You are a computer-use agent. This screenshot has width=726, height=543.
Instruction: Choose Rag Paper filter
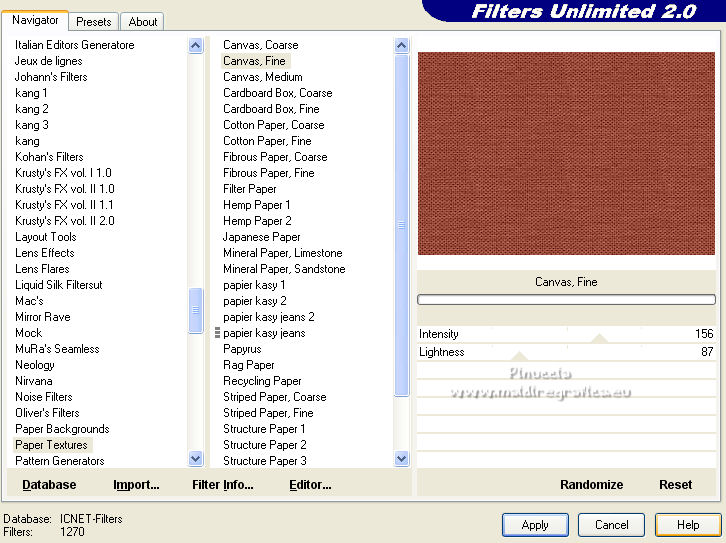249,365
